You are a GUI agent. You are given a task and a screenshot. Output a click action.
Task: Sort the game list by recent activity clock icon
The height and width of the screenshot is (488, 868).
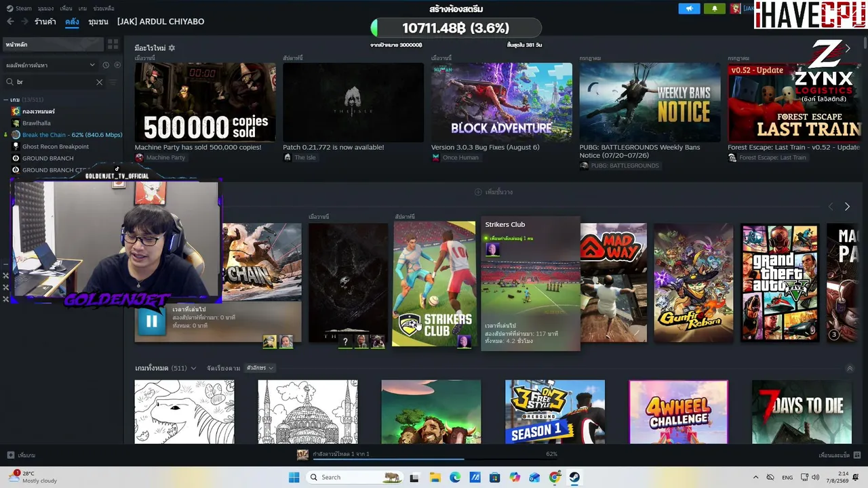[106, 65]
